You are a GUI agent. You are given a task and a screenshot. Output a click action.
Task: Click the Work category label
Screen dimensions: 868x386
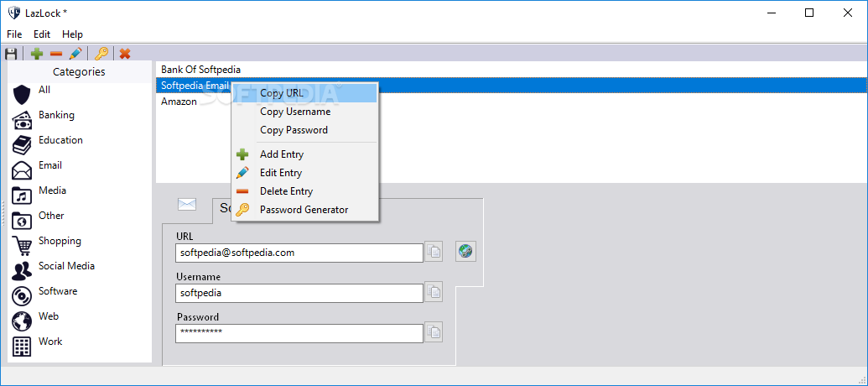(50, 342)
